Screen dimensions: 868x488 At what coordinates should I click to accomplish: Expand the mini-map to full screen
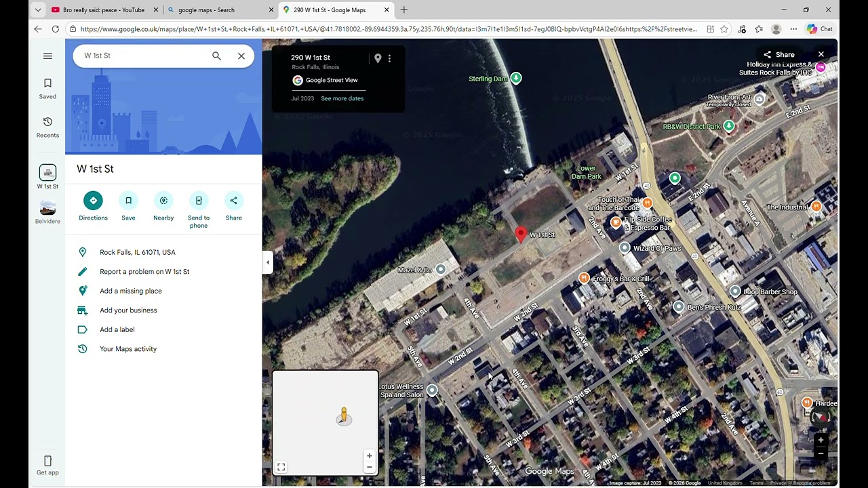(281, 467)
